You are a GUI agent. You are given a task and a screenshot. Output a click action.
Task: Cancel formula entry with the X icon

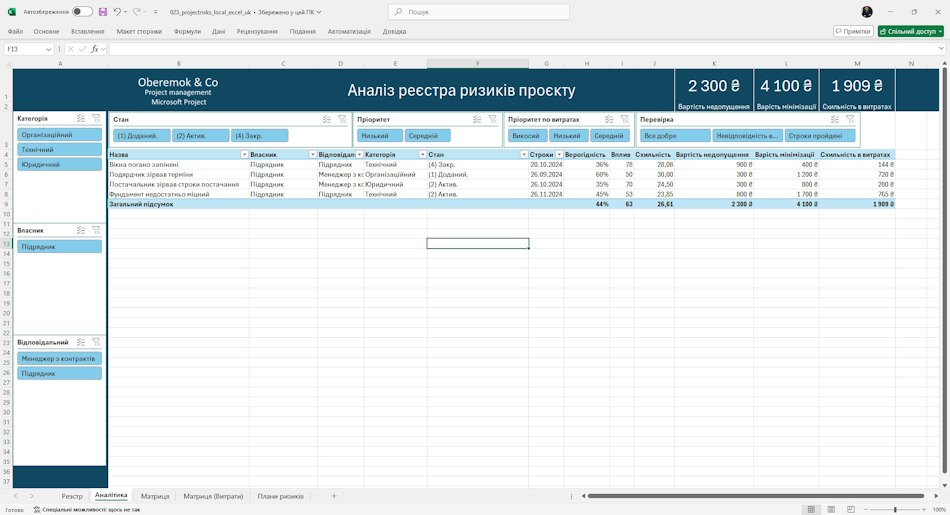pyautogui.click(x=71, y=49)
